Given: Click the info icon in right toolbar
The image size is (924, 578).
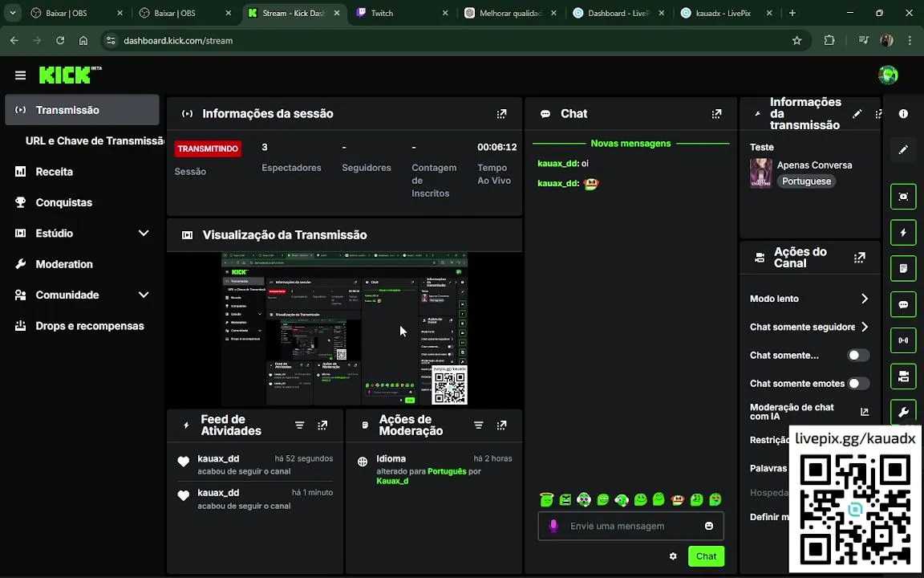Looking at the screenshot, I should [x=903, y=114].
